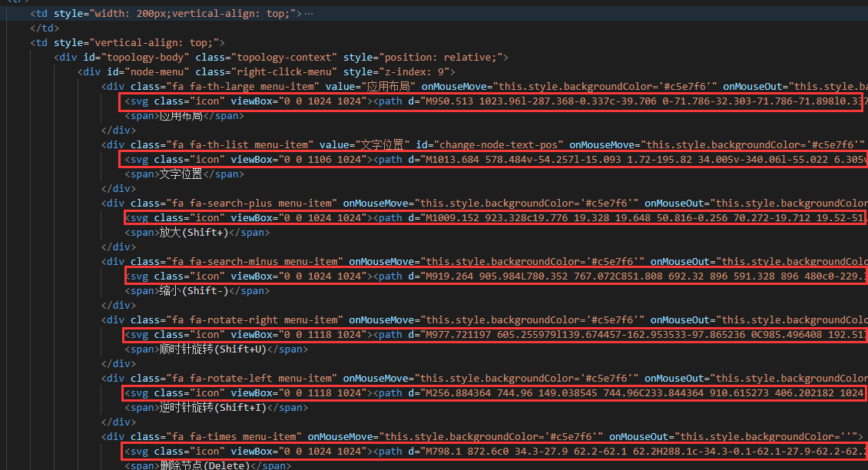
Task: Click the span text 放大(Shift+)
Action: click(194, 233)
